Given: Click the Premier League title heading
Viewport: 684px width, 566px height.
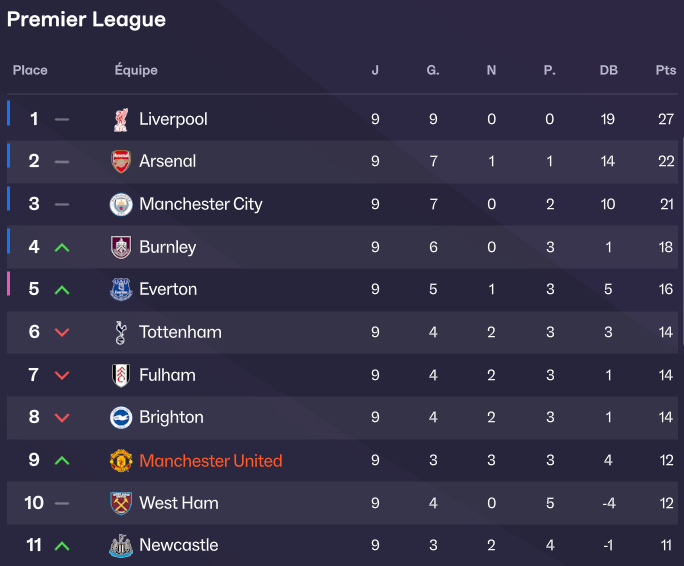Looking at the screenshot, I should (86, 20).
